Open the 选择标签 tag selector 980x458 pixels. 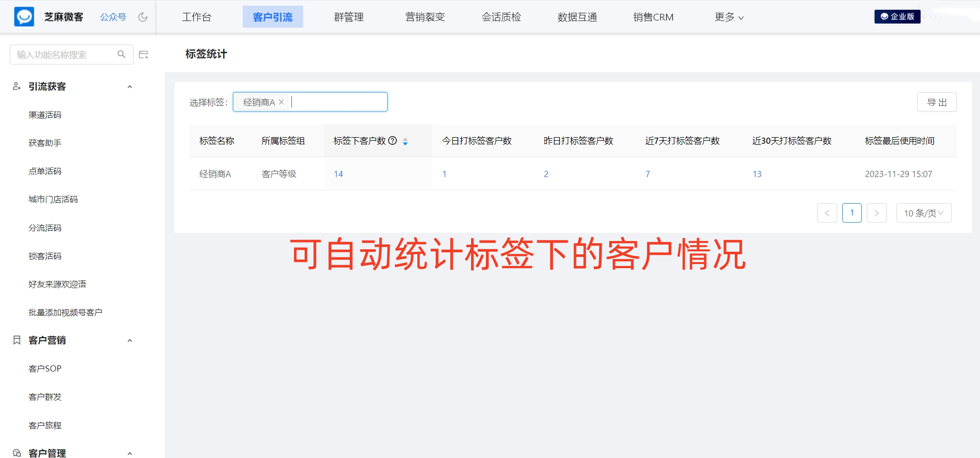[x=310, y=102]
